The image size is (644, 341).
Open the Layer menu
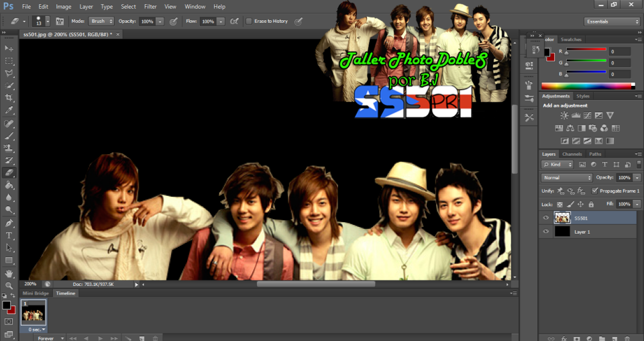pos(86,7)
